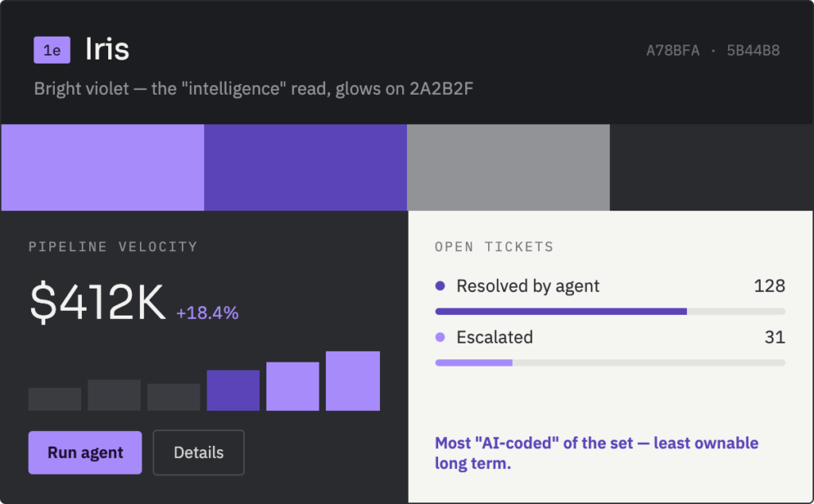Click the indigo dot beside Resolved by agent

pyautogui.click(x=440, y=285)
